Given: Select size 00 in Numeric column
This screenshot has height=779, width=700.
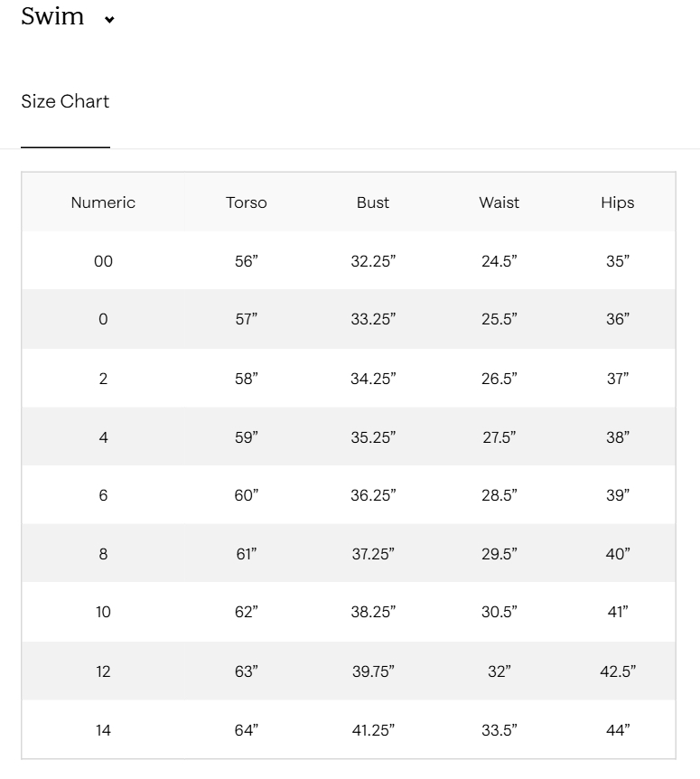Looking at the screenshot, I should pyautogui.click(x=103, y=261).
